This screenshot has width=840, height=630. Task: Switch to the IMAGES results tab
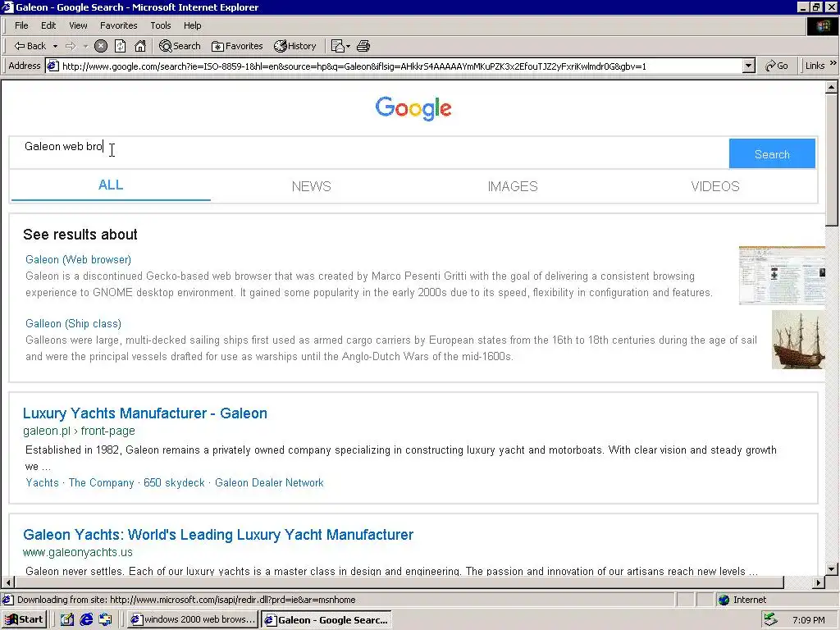point(513,186)
